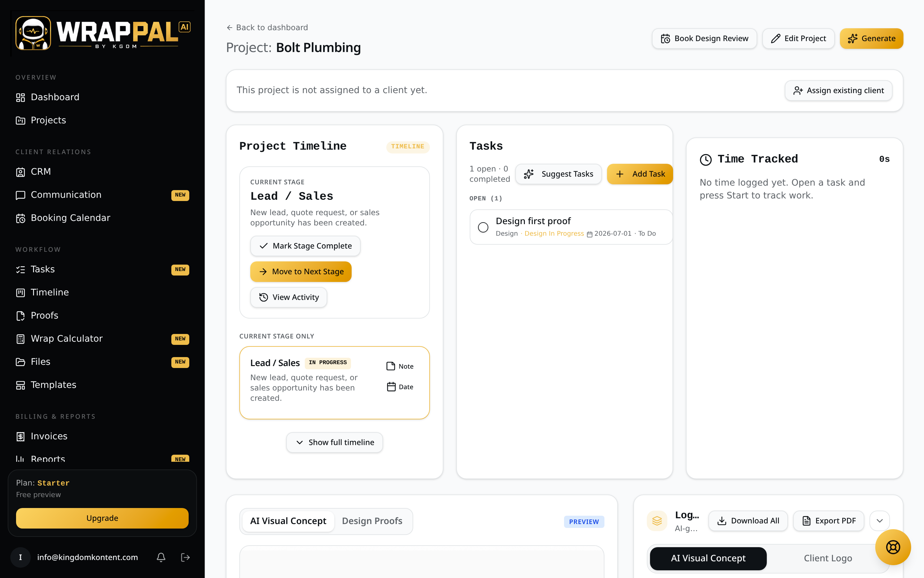The width and height of the screenshot is (924, 578).
Task: Click Back to dashboard link
Action: pos(267,28)
